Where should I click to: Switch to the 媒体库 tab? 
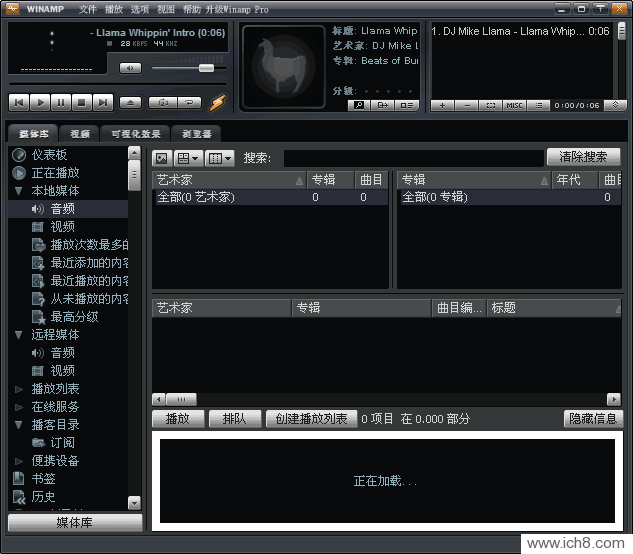click(34, 134)
